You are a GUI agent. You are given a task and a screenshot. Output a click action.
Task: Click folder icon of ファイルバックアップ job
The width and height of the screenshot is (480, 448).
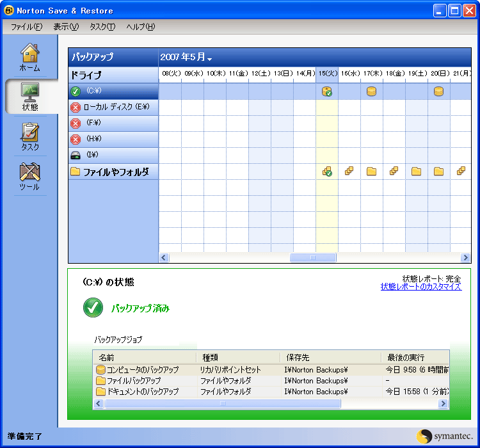point(100,381)
